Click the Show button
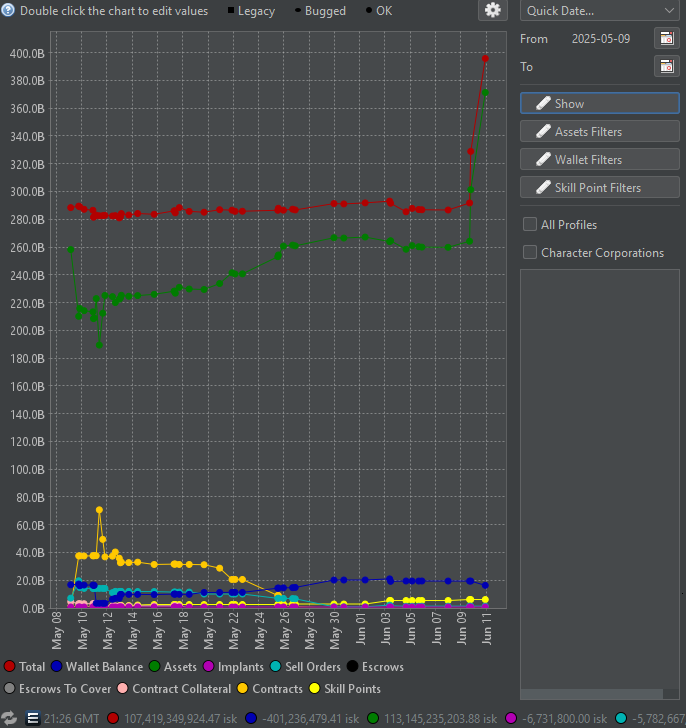Image resolution: width=686 pixels, height=728 pixels. click(x=600, y=104)
